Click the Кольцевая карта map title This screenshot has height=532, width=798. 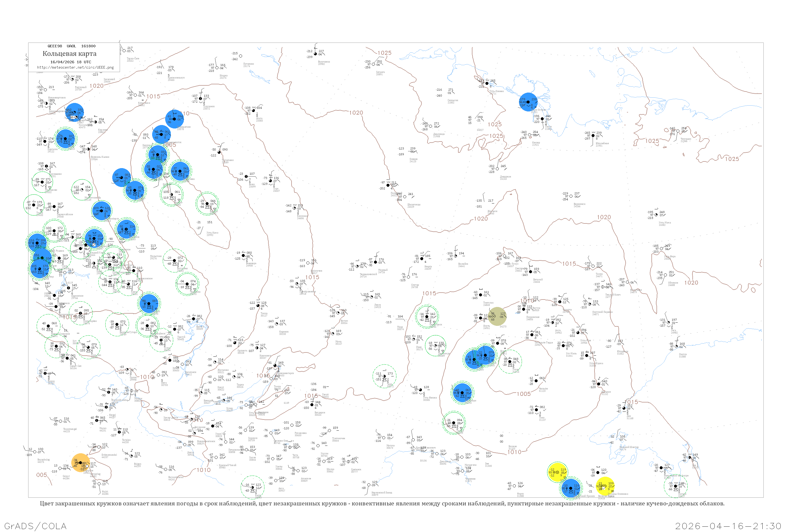69,54
